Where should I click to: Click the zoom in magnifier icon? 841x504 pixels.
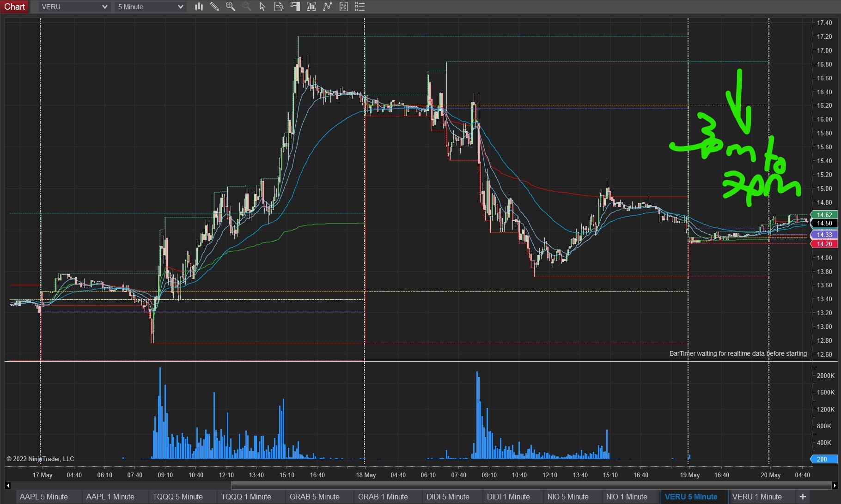231,6
